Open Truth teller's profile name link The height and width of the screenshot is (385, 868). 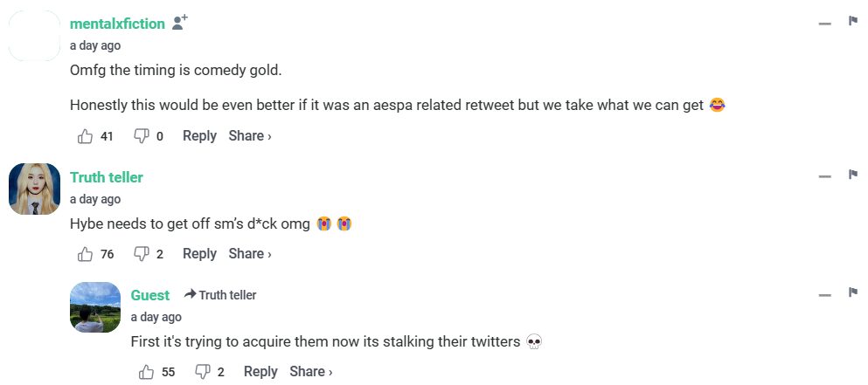(107, 177)
